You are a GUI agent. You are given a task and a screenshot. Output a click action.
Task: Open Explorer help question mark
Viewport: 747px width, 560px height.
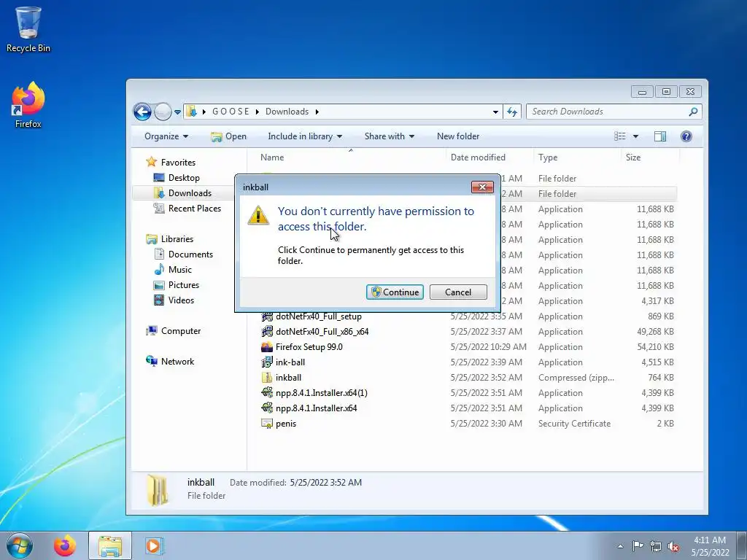tap(686, 136)
